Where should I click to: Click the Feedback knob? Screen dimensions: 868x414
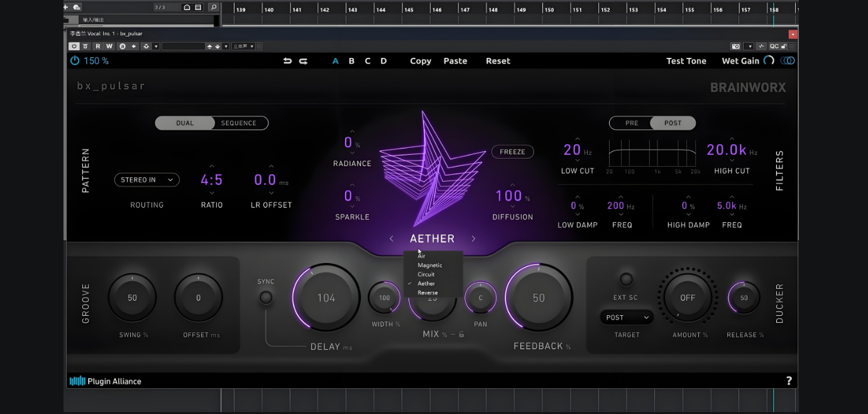tap(539, 298)
